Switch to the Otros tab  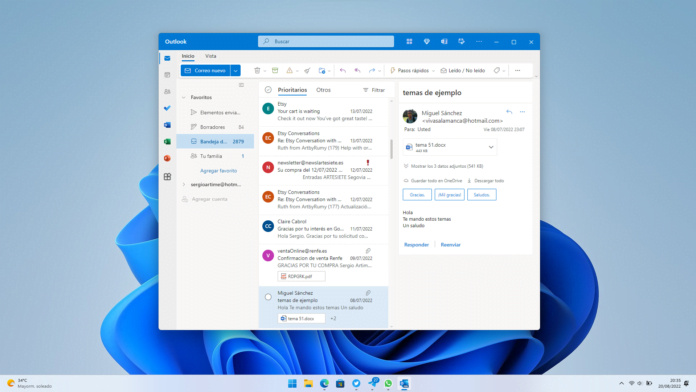coord(323,90)
